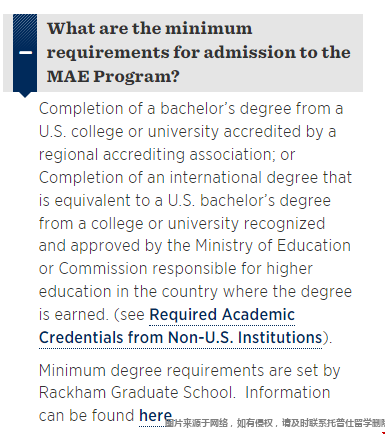The image size is (385, 434).
Task: Click the 'Credentials from Non-U.S. Institutions' link text
Action: pyautogui.click(x=180, y=337)
